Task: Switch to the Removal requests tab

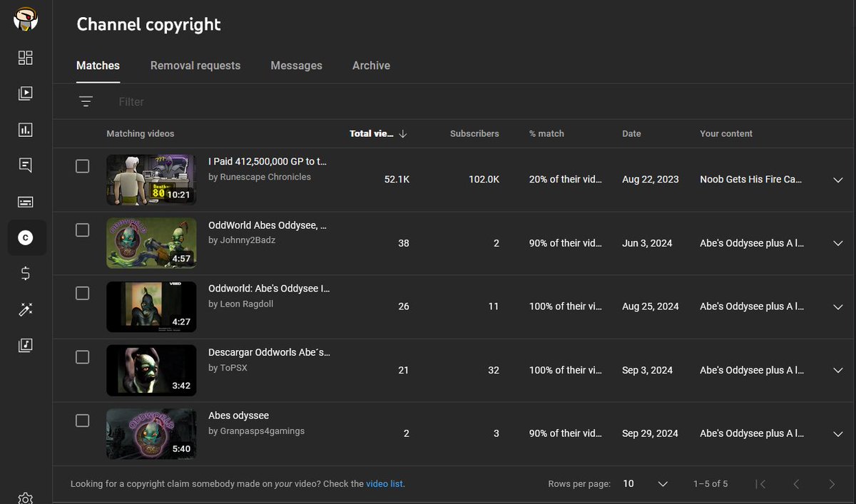Action: tap(195, 66)
